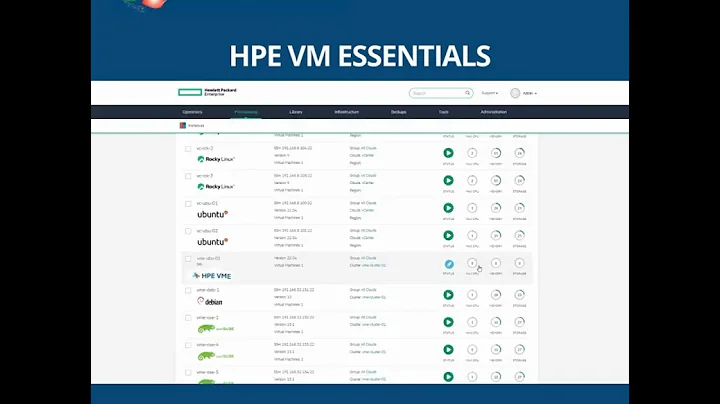
Task: Click the HPE VME logo of vme-ubu-05
Action: point(212,276)
